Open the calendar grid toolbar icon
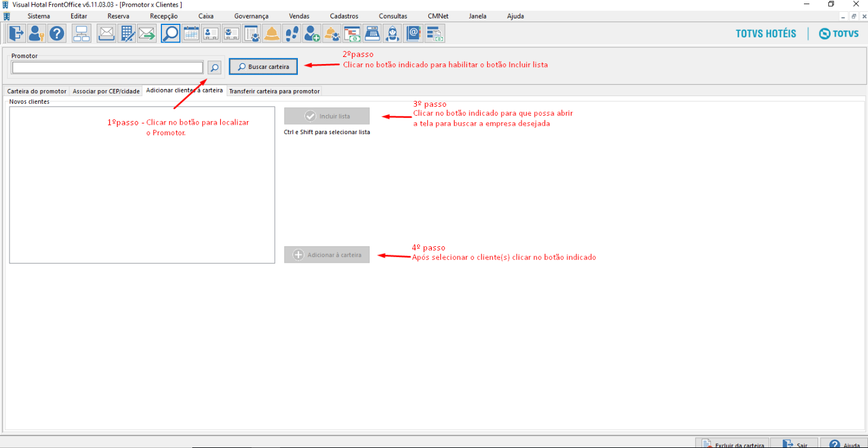This screenshot has height=448, width=868. [x=190, y=33]
